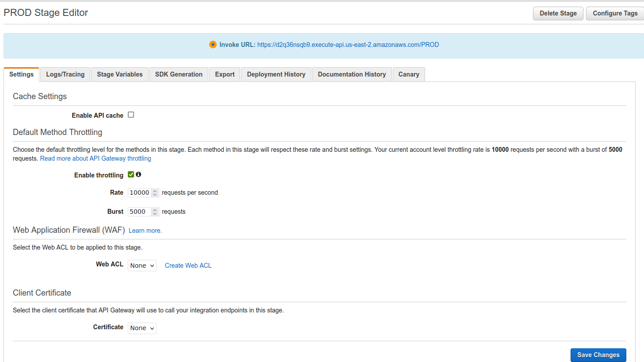Image resolution: width=644 pixels, height=362 pixels.
Task: Click Save Changes
Action: (x=598, y=355)
